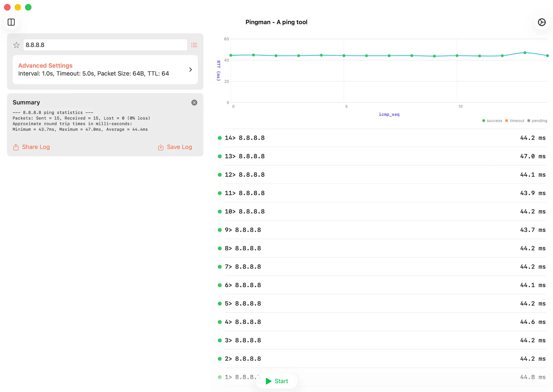Select ping result row 6> 8.8.8.8
The width and height of the screenshot is (553, 392).
[382, 285]
